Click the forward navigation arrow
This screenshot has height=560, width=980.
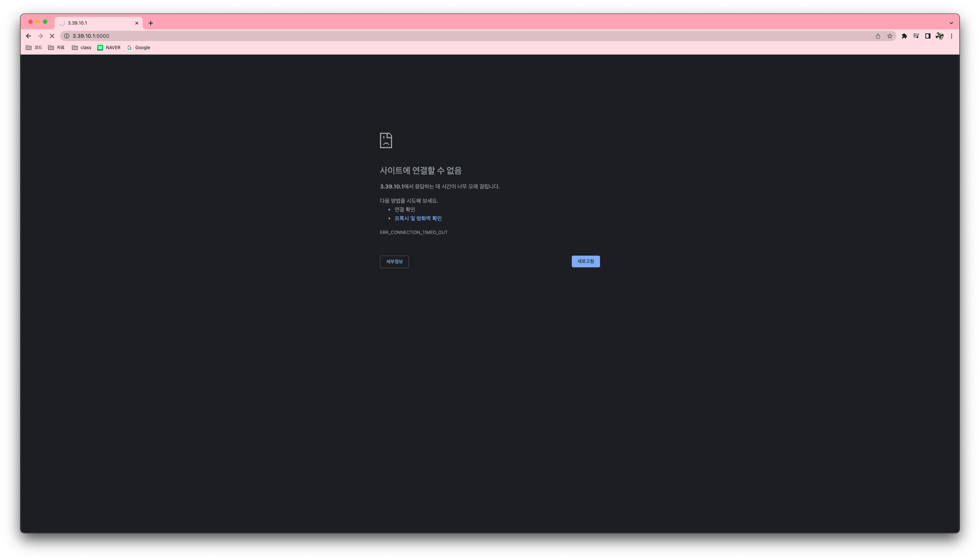pyautogui.click(x=40, y=36)
